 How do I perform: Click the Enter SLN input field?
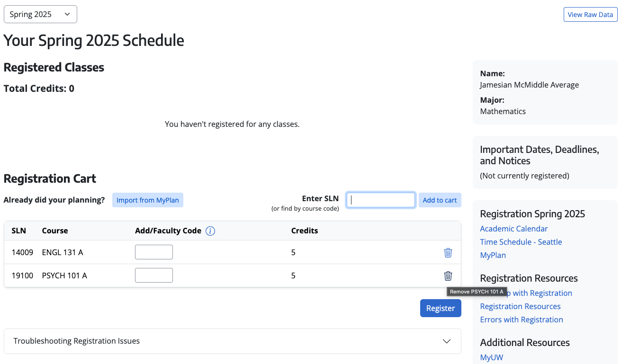380,200
